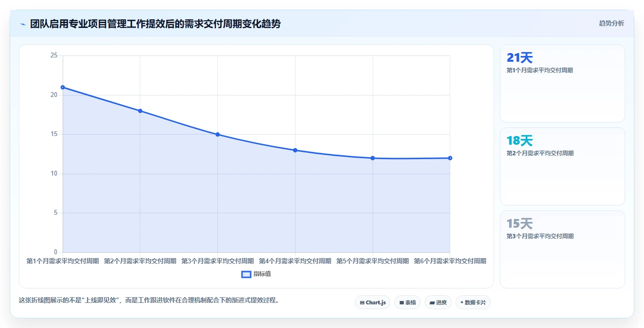Click the month 3 data point at 15
Screen dimensions: 644x328
coord(217,135)
